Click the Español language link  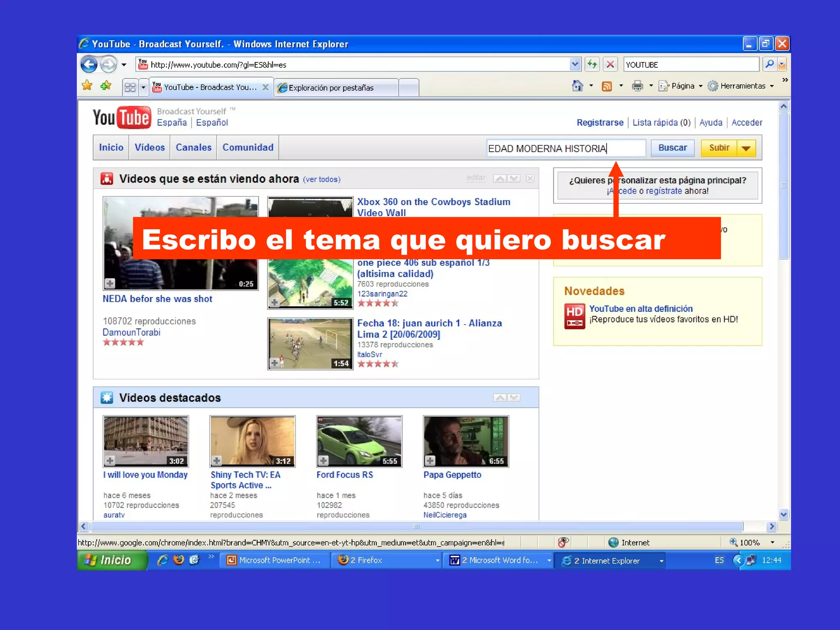212,122
